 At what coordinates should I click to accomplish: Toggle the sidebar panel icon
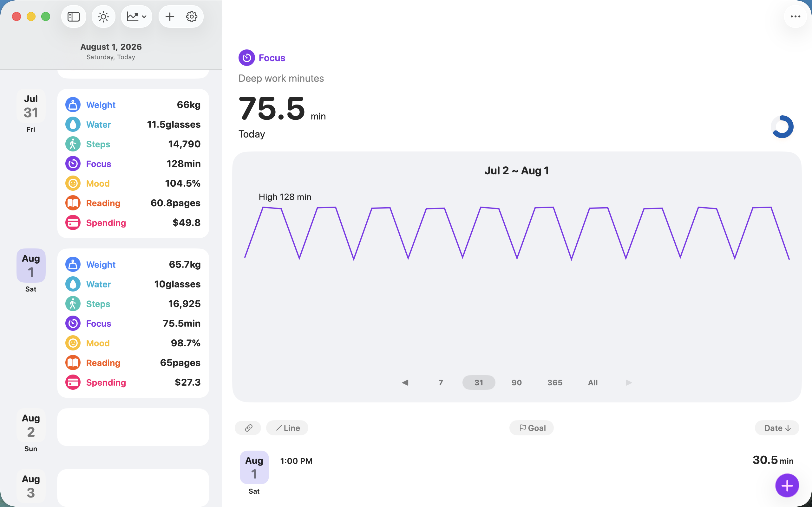tap(74, 16)
